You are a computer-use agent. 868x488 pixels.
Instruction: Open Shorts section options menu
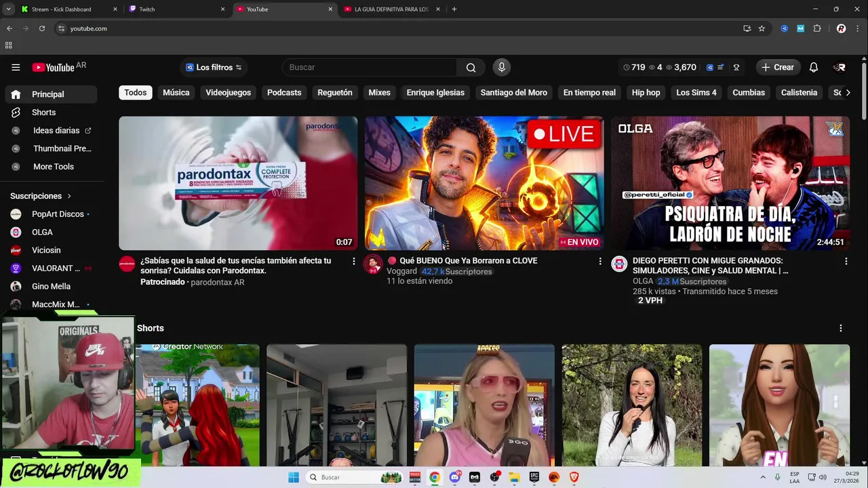coord(841,328)
